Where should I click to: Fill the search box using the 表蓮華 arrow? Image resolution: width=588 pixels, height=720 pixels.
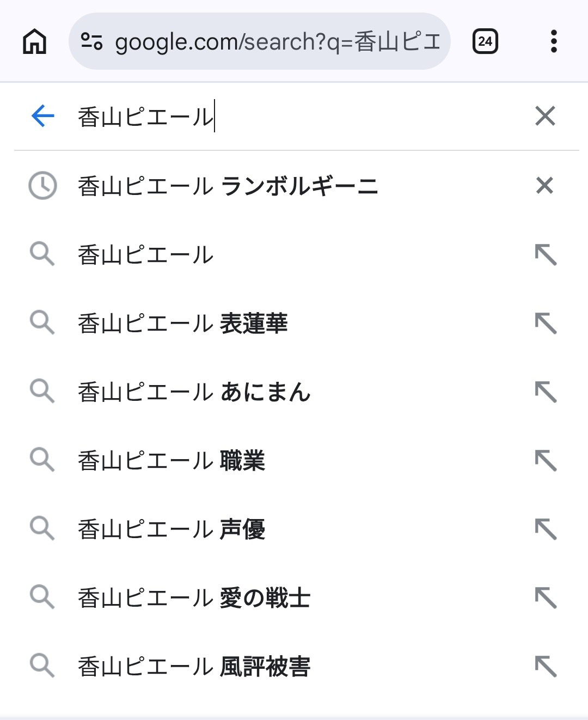click(x=546, y=324)
